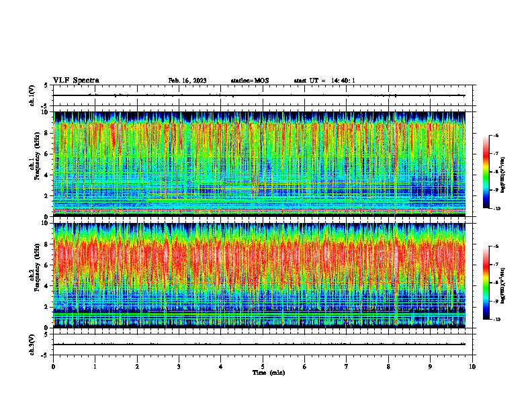Click the time axis tick label "9"
Screen dimensions: 532x411
pos(430,367)
